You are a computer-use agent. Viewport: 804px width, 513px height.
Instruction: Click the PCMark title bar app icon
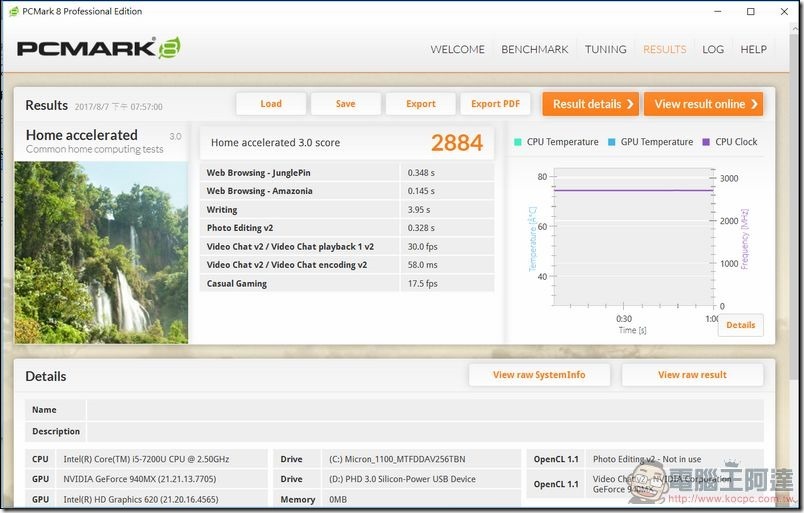coord(14,11)
